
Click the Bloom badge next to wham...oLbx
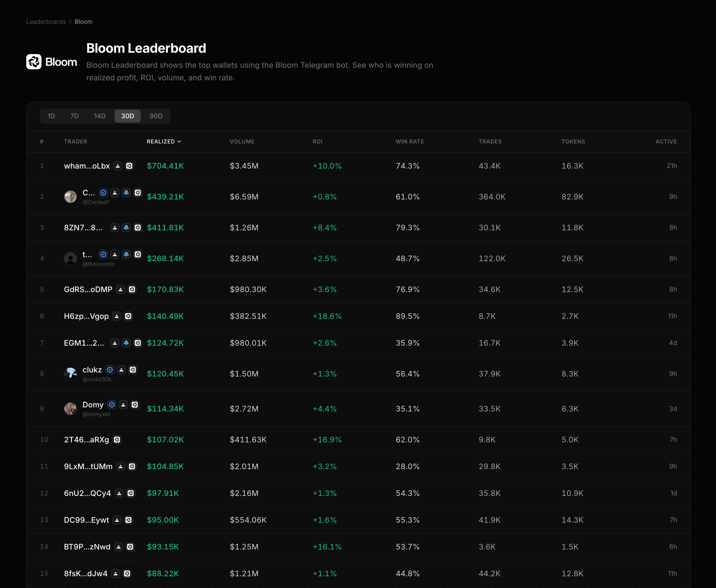(129, 166)
